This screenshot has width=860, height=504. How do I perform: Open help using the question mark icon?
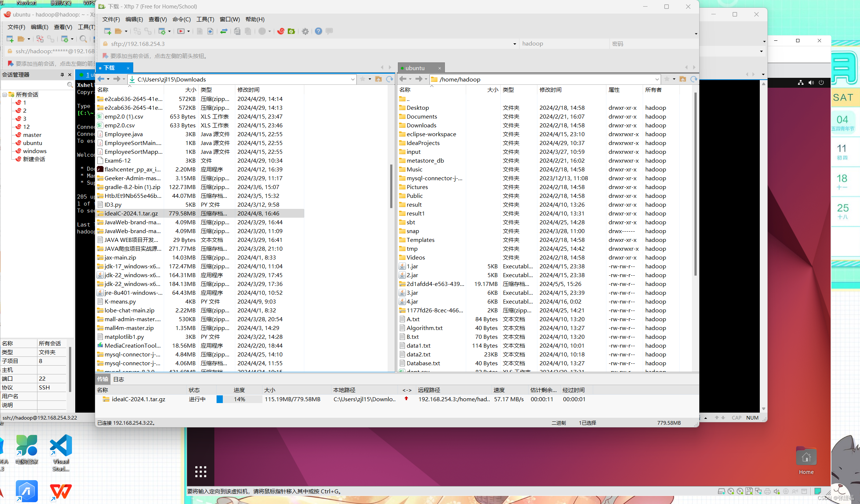[x=318, y=32]
